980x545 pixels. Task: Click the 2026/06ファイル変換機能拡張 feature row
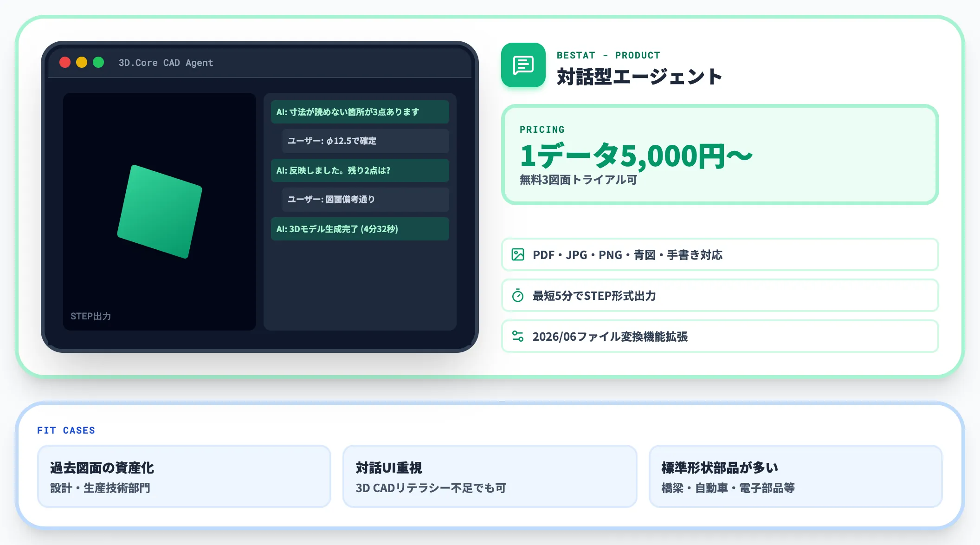[x=720, y=336]
